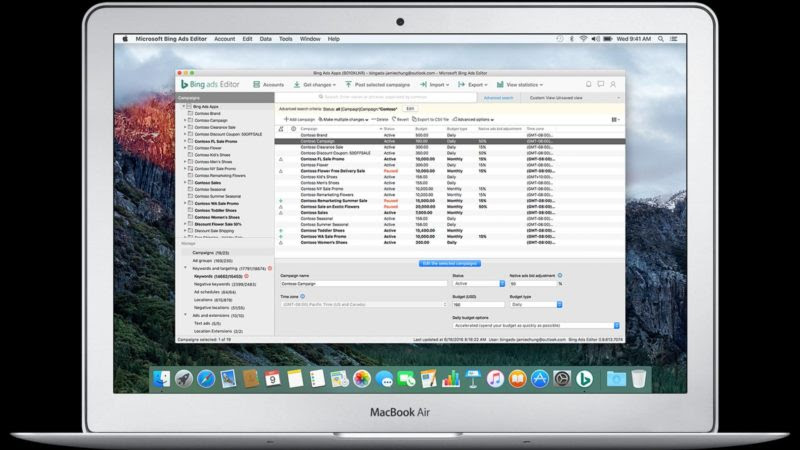Open the Budget type dropdown
Screen dimensions: 800x450
point(536,305)
